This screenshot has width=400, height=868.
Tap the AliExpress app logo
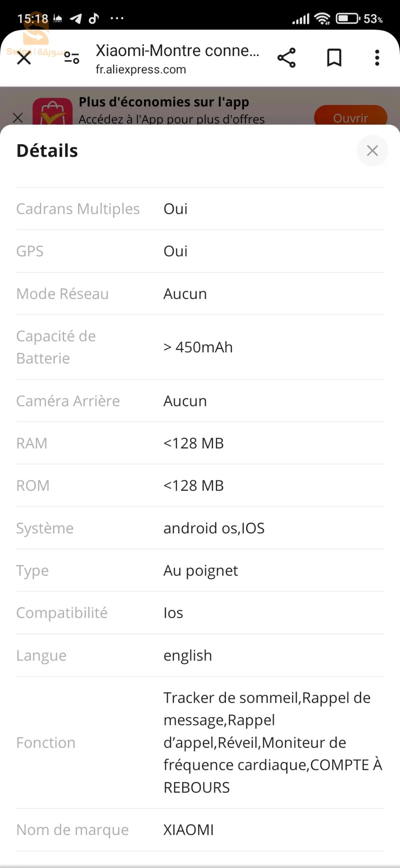[52, 112]
